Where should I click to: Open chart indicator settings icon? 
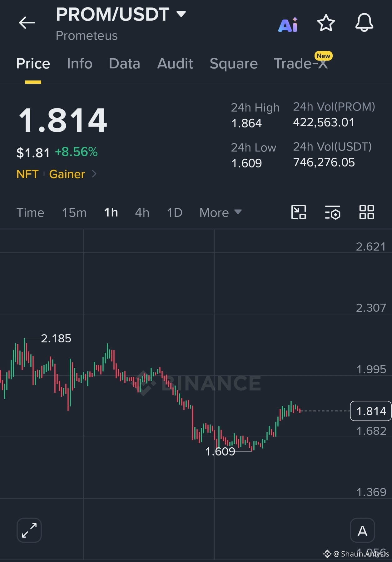[333, 212]
